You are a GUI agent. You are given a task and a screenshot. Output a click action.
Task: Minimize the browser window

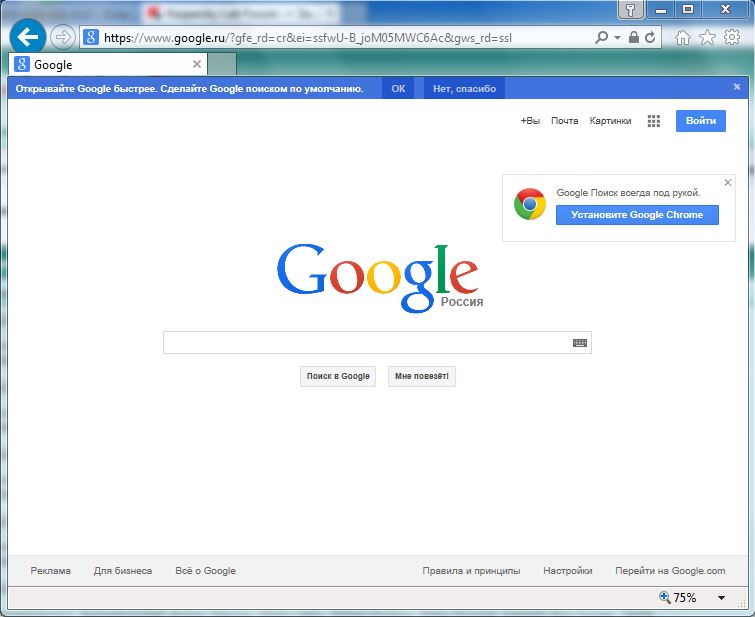(661, 9)
